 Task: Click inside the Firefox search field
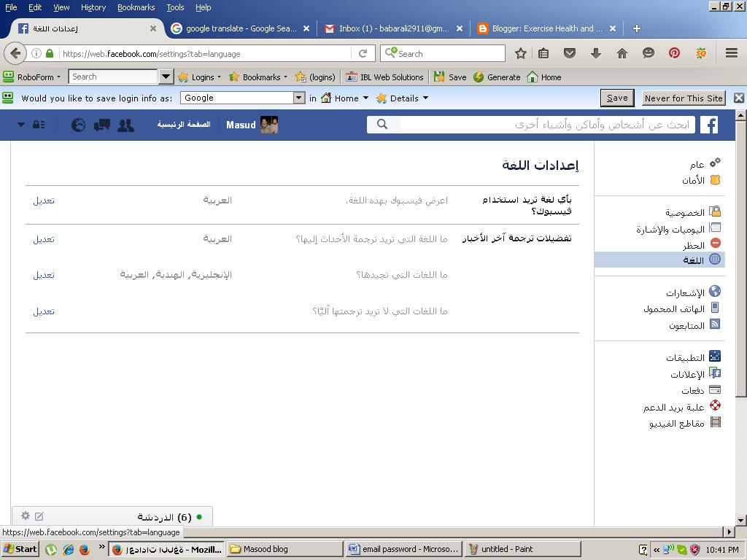coord(445,52)
